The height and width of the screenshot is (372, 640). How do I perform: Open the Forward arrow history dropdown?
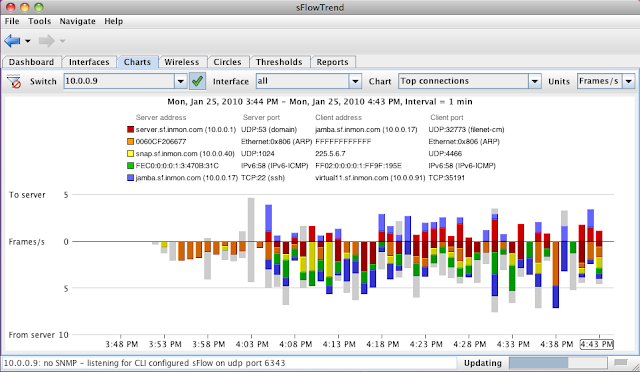(x=62, y=41)
